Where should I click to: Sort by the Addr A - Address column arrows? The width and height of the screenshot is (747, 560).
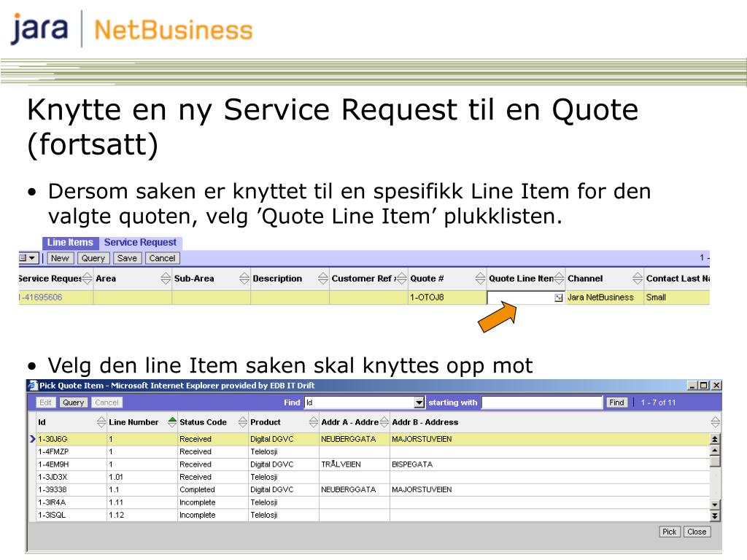(x=384, y=422)
